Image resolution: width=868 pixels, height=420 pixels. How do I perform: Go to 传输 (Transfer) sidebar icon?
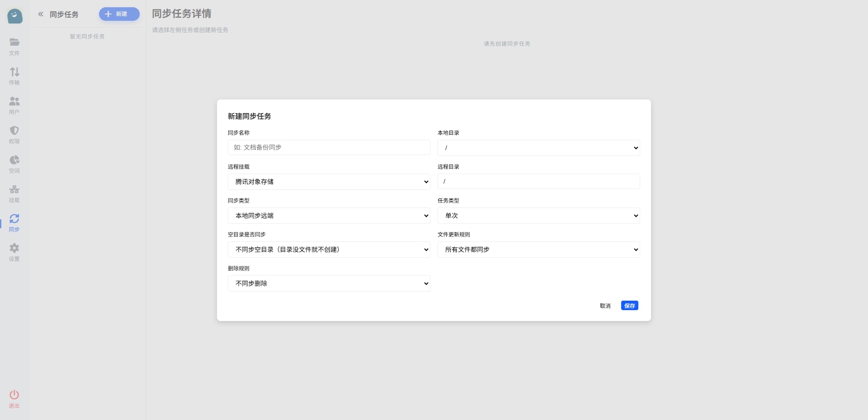tap(14, 72)
